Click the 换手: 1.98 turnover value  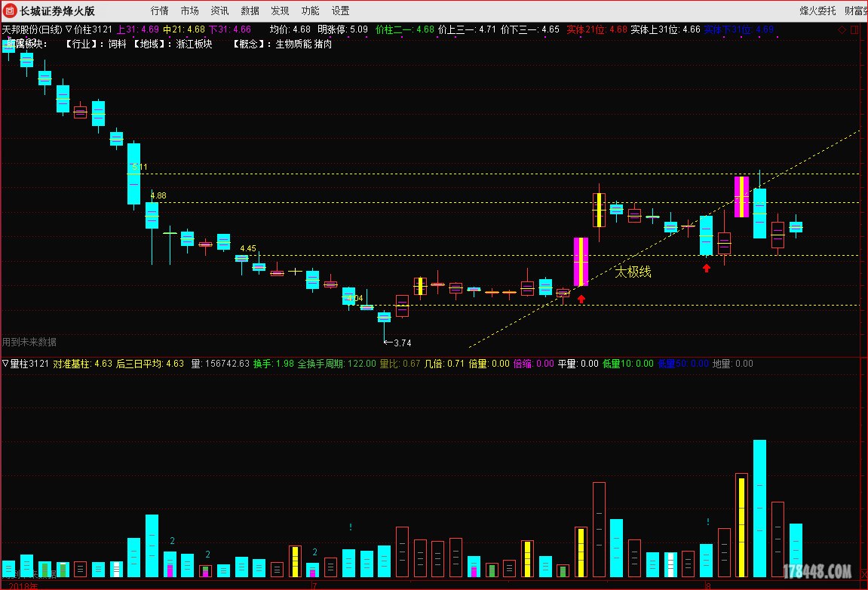click(274, 364)
